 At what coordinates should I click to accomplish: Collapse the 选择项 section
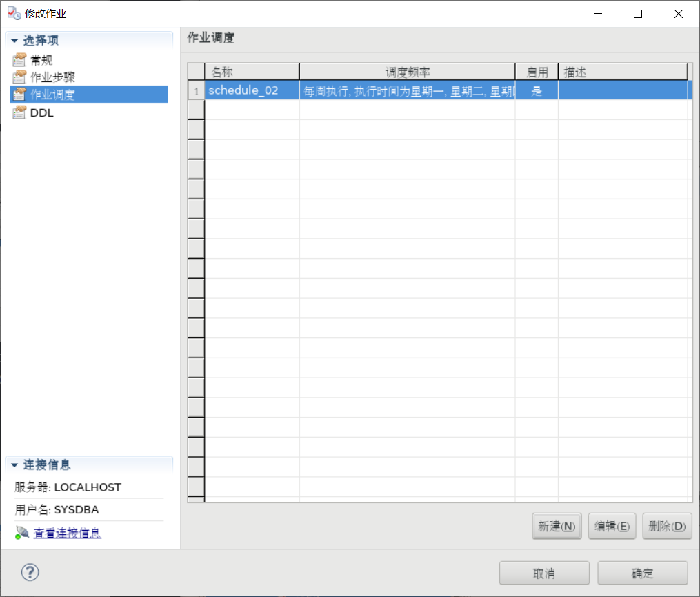coord(14,41)
